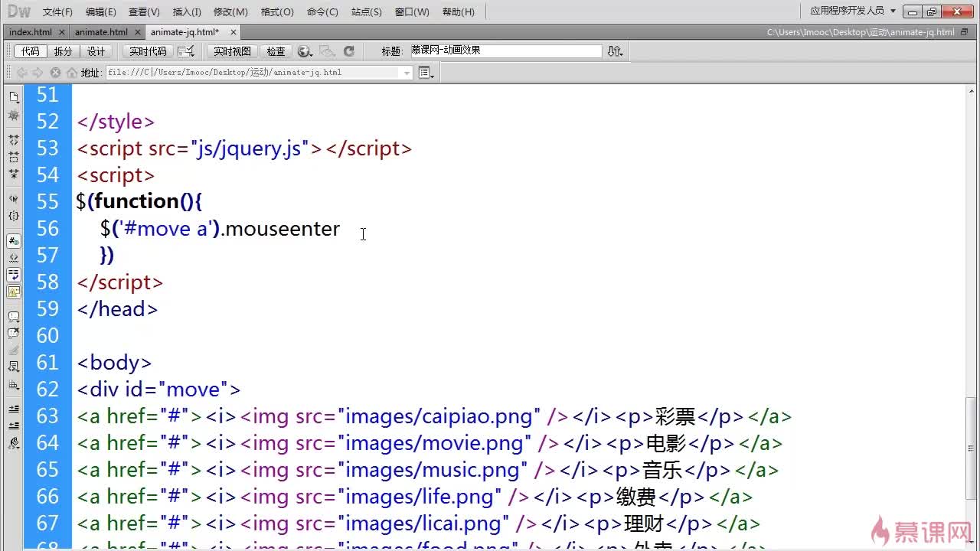Open the preview in browser globe dropdown
Image resolution: width=980 pixels, height=551 pixels.
305,51
